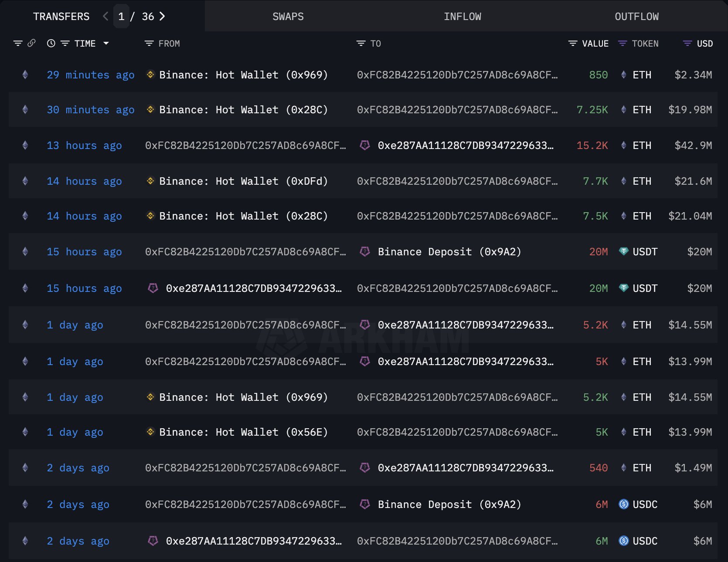
Task: Click Binance icon in 30 minutes ago row
Action: coord(150,109)
